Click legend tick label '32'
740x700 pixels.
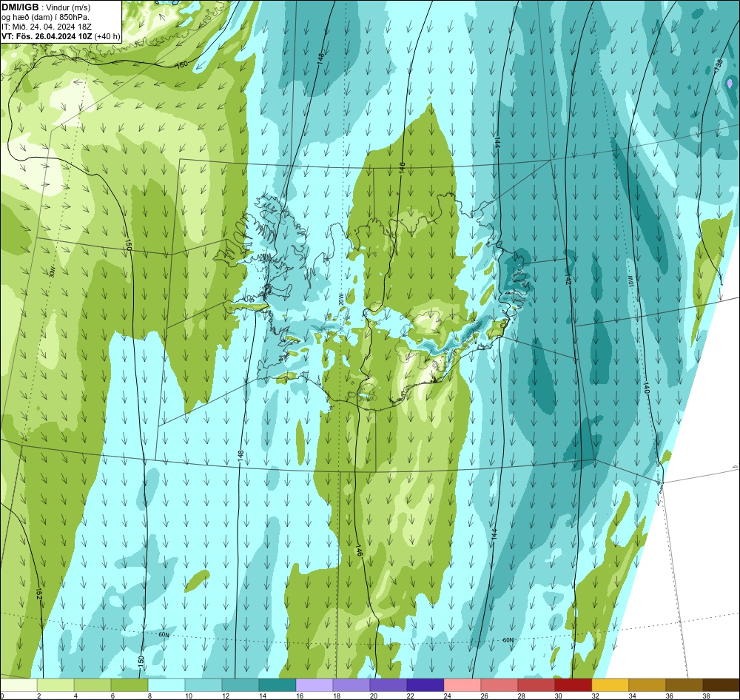click(x=595, y=696)
